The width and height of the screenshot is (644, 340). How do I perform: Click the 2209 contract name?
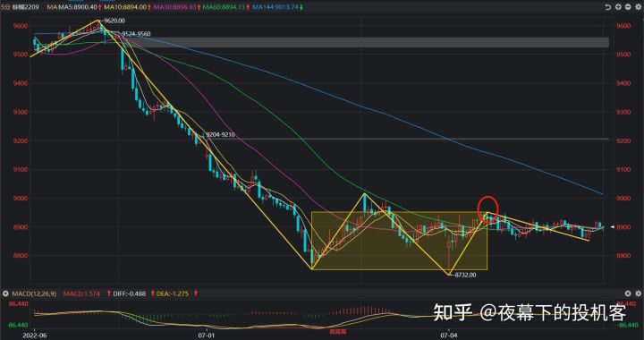(x=25, y=7)
